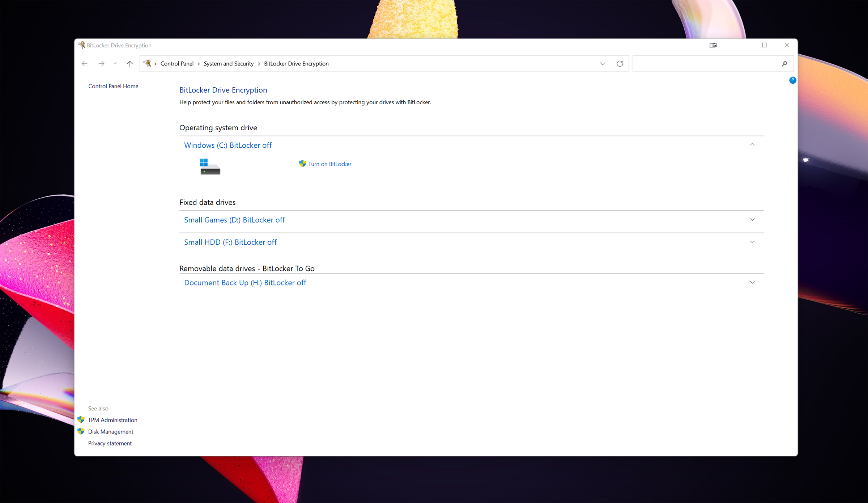Go up one level with up arrow
Image resolution: width=868 pixels, height=503 pixels.
coord(130,64)
